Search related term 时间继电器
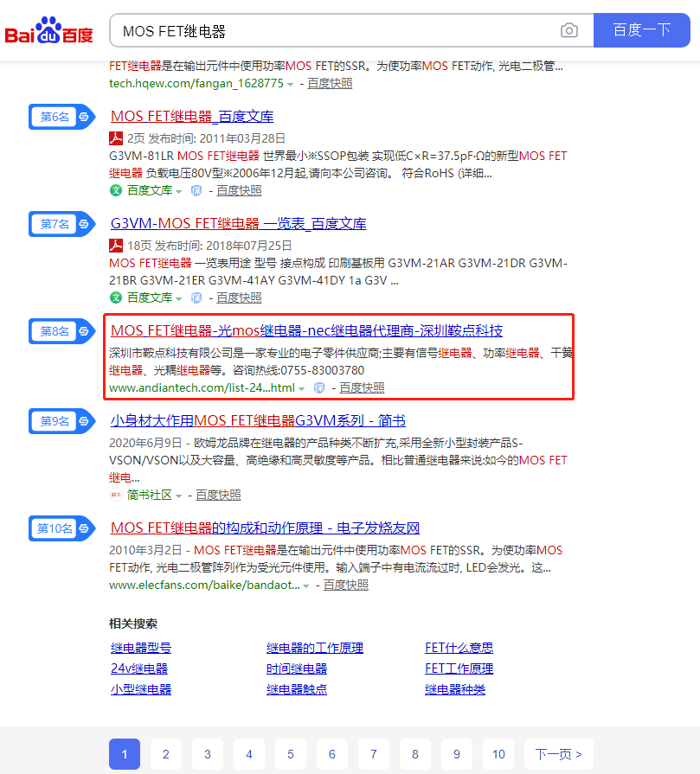The height and width of the screenshot is (774, 700). [297, 668]
